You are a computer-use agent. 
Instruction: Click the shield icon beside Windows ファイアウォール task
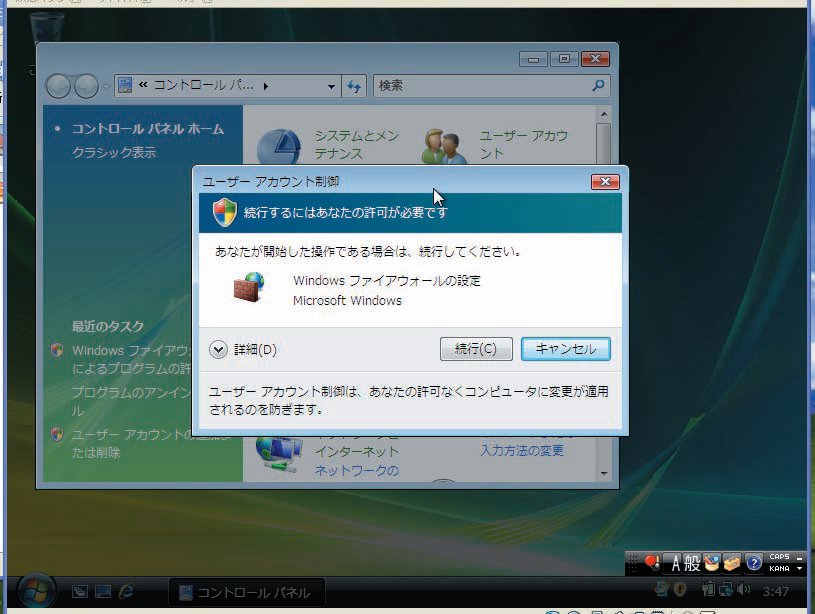(x=57, y=350)
